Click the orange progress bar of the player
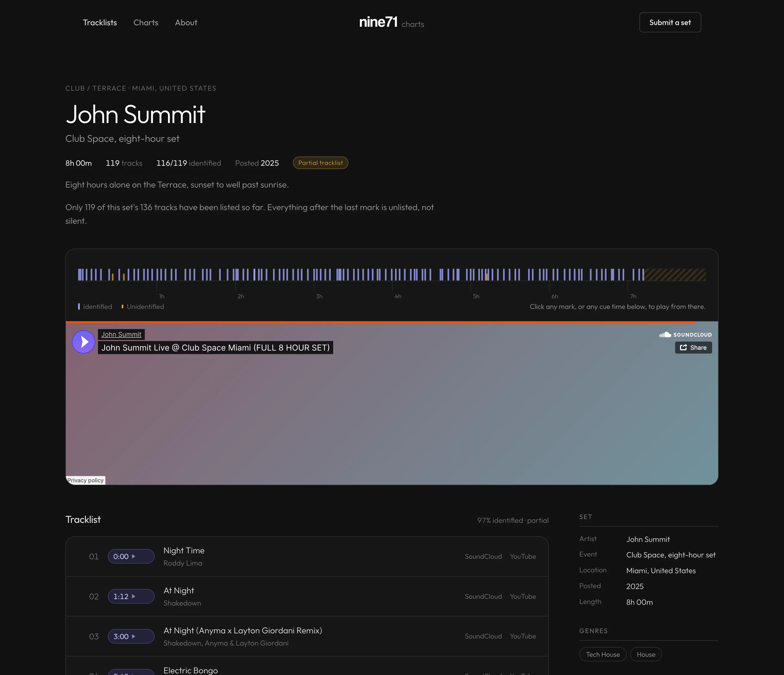The width and height of the screenshot is (784, 675). coord(380,322)
